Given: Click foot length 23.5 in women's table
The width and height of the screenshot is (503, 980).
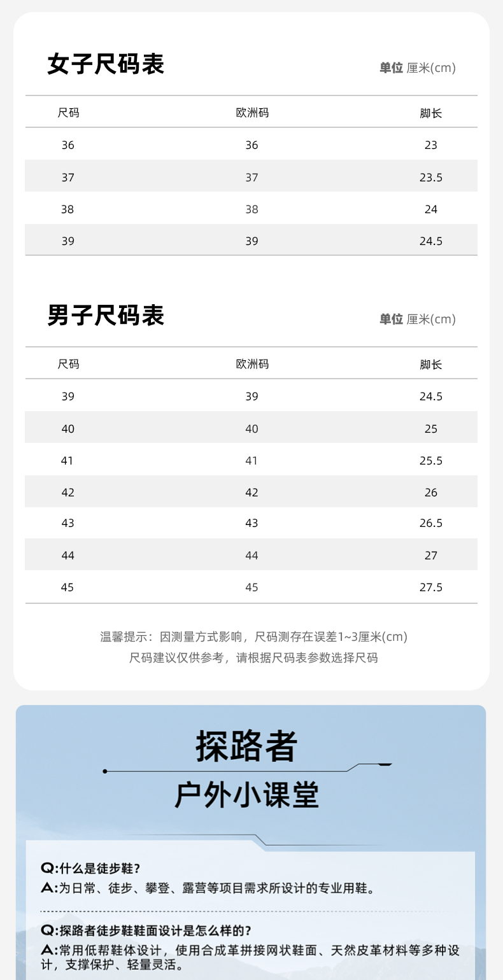Looking at the screenshot, I should click(x=431, y=178).
